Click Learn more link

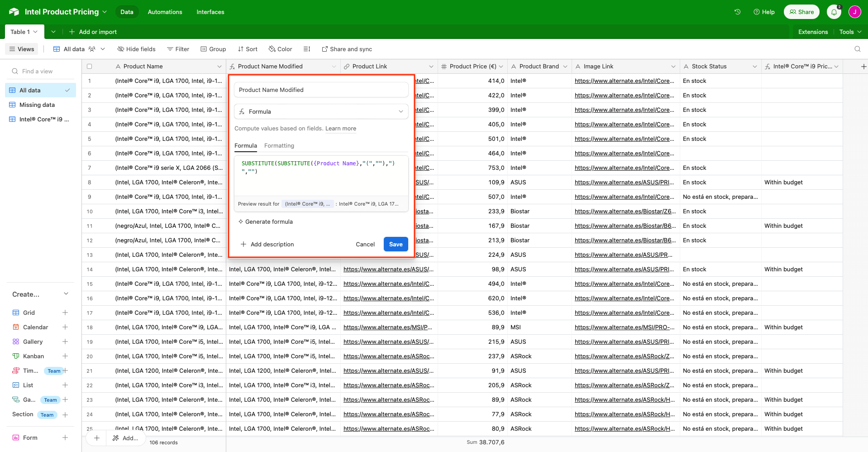(x=341, y=129)
